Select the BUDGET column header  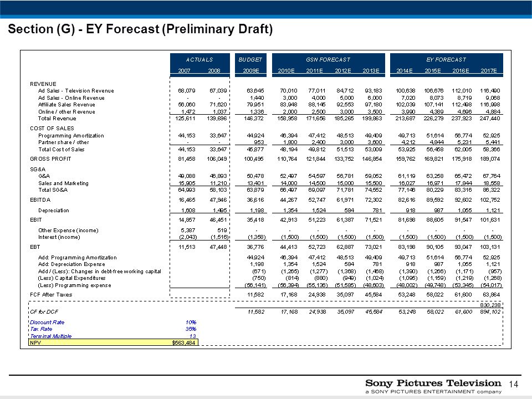pos(250,60)
